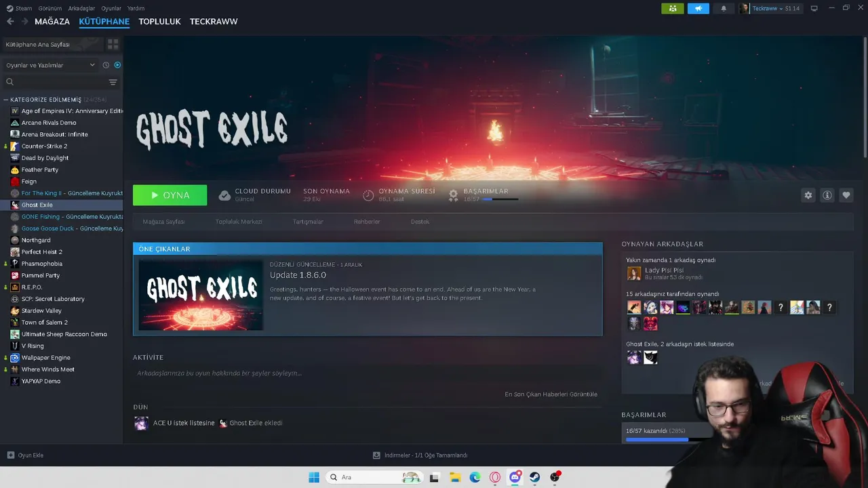This screenshot has width=868, height=488.
Task: Click the activity comment input field
Action: coord(368,373)
